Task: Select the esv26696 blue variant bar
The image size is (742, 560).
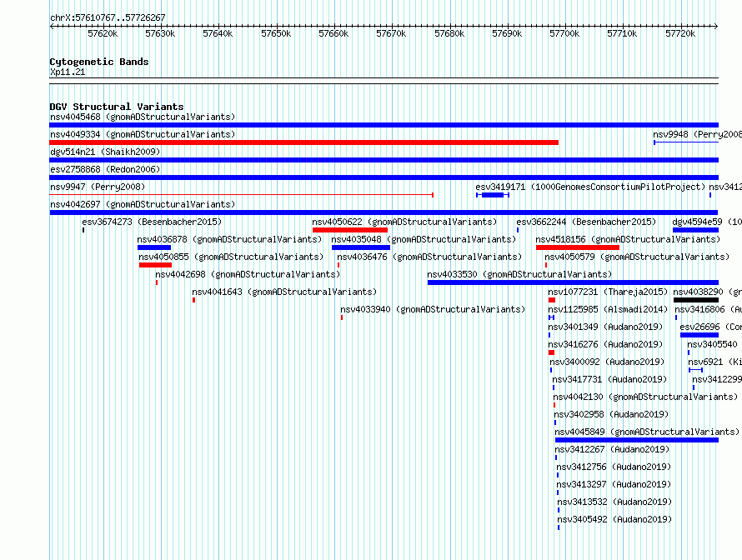Action: (x=699, y=335)
